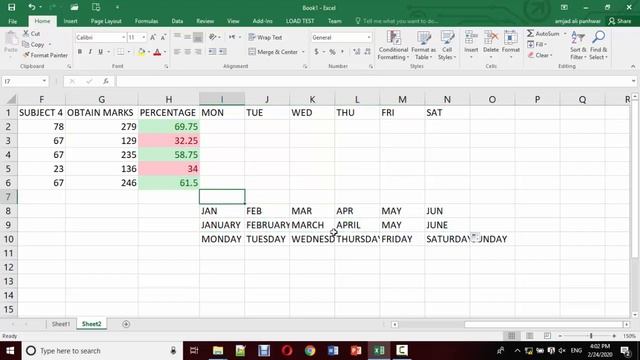This screenshot has width=640, height=360.
Task: Open the Data tab
Action: coord(177,21)
